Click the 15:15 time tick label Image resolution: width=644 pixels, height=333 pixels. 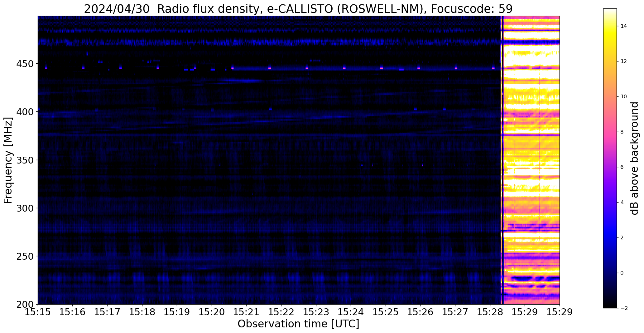(38, 312)
